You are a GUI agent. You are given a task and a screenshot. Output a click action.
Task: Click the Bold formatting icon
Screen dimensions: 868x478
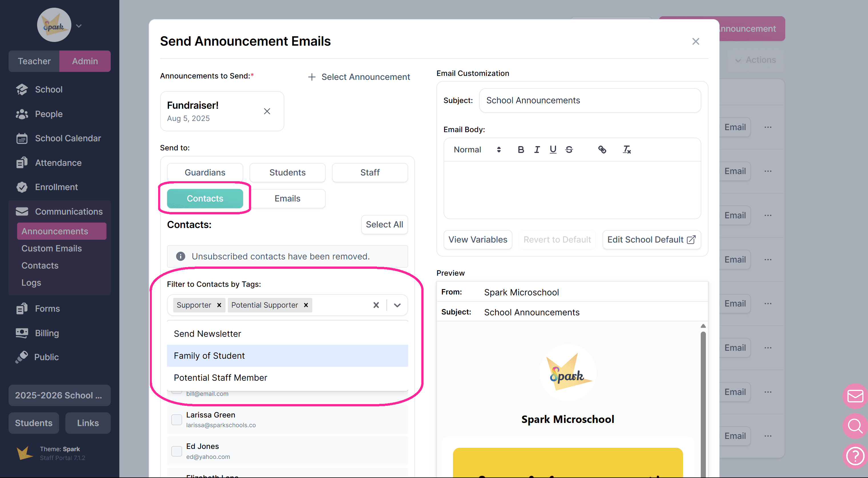(521, 150)
